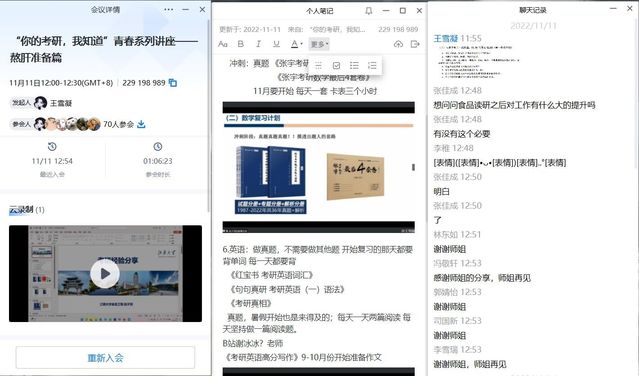Upload the note to cloud

tap(398, 44)
